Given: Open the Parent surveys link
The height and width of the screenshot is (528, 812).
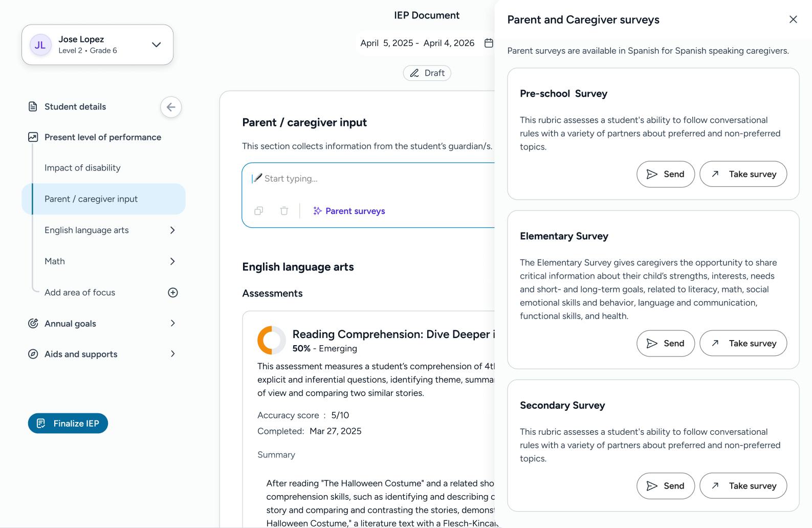Looking at the screenshot, I should point(349,211).
